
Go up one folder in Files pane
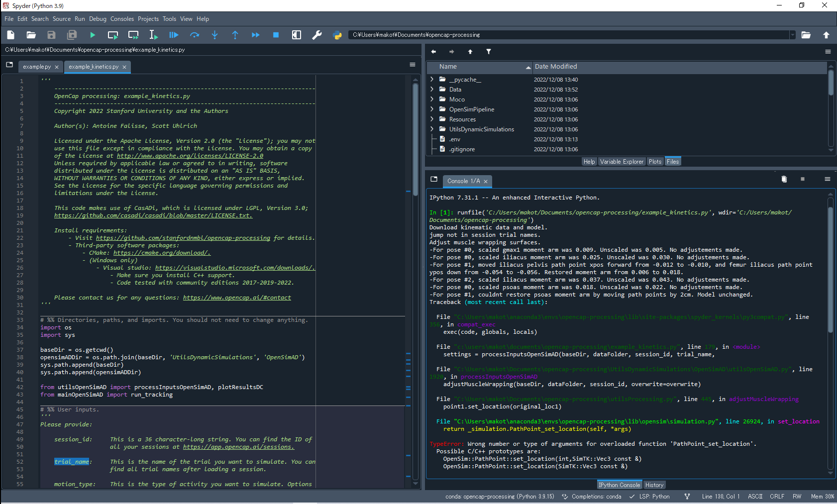coord(470,52)
